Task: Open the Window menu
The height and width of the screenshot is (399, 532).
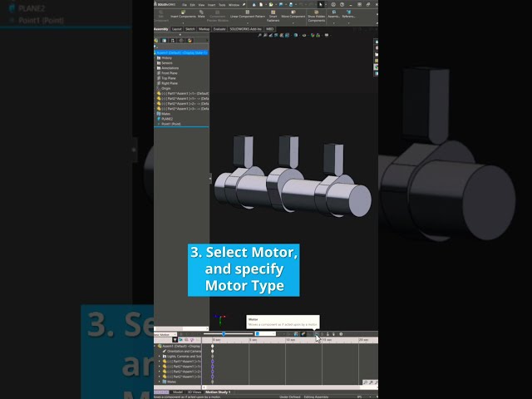Action: 234,5
